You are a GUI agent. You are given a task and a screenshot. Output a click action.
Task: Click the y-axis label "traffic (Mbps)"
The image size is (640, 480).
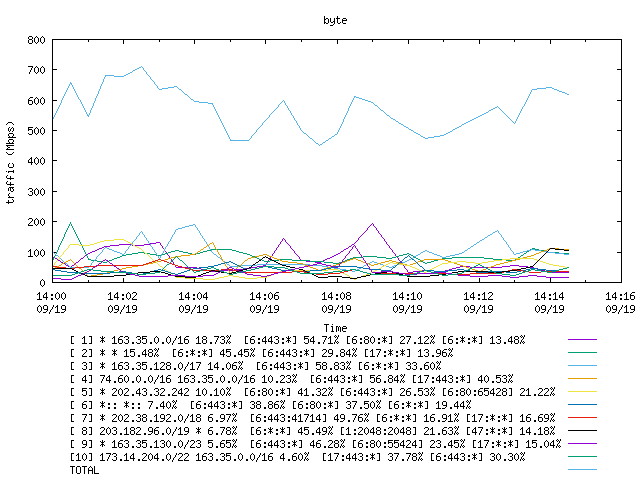point(11,162)
